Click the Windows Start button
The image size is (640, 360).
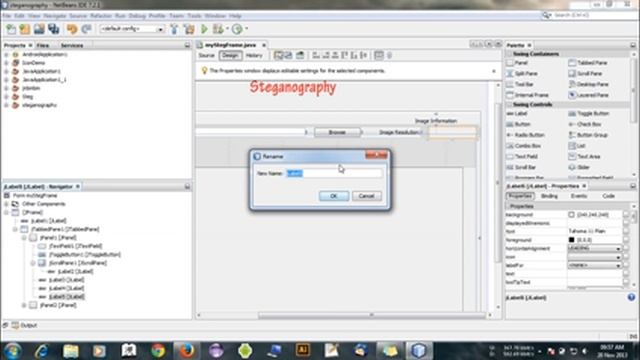click(12, 351)
